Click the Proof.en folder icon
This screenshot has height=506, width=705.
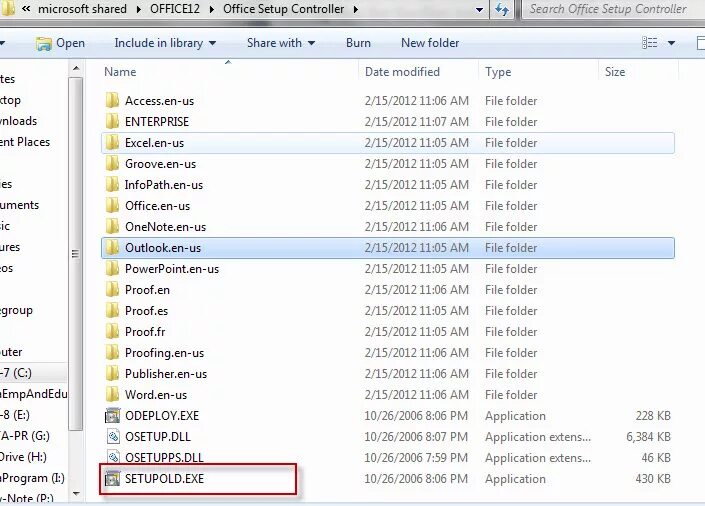112,290
